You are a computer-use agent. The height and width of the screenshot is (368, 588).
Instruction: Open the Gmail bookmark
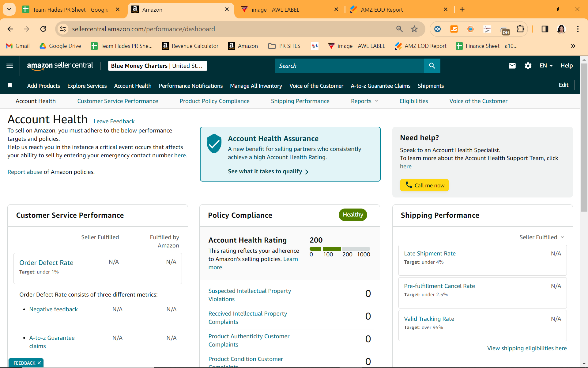(x=18, y=46)
